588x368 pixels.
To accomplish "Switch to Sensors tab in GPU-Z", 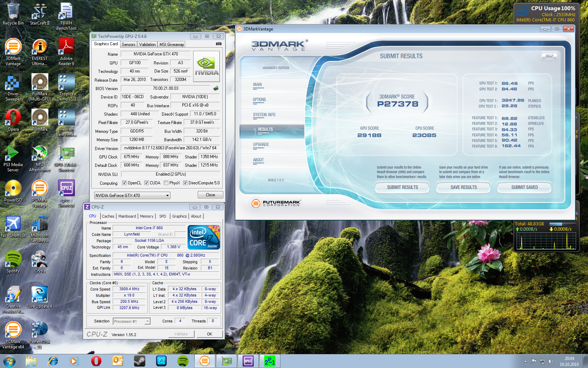I will (128, 45).
